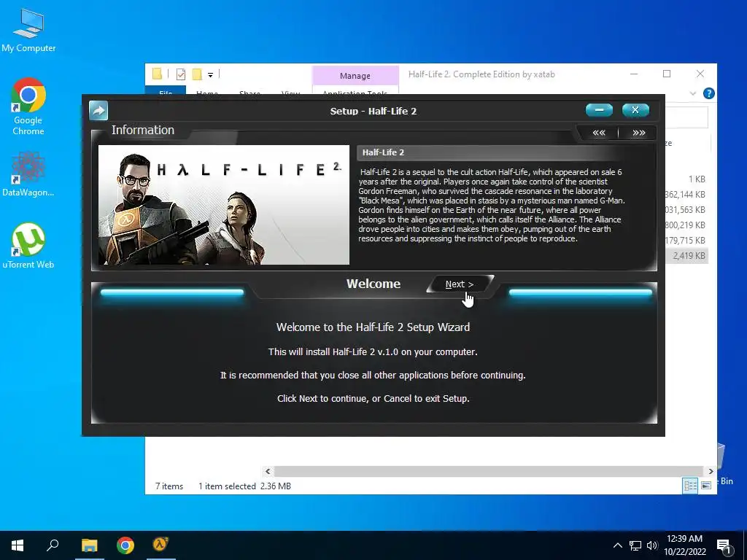
Task: Switch Explorer to details view
Action: click(690, 486)
